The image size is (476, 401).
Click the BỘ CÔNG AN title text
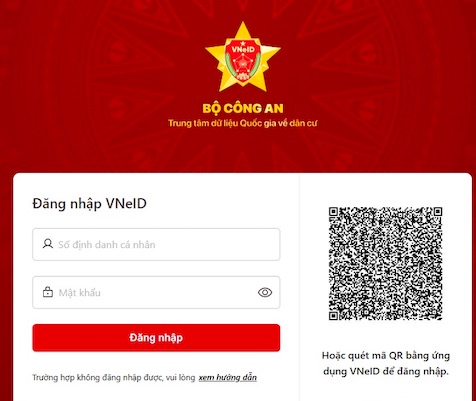[243, 108]
